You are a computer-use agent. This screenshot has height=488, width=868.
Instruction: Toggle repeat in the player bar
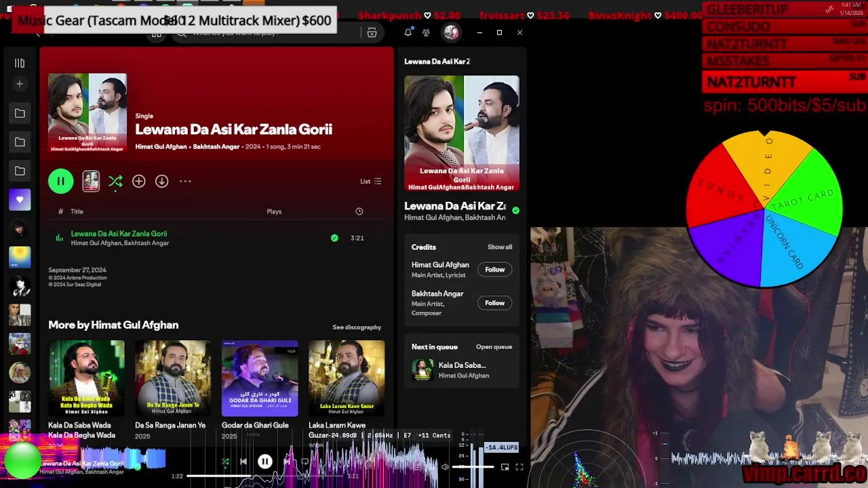305,462
